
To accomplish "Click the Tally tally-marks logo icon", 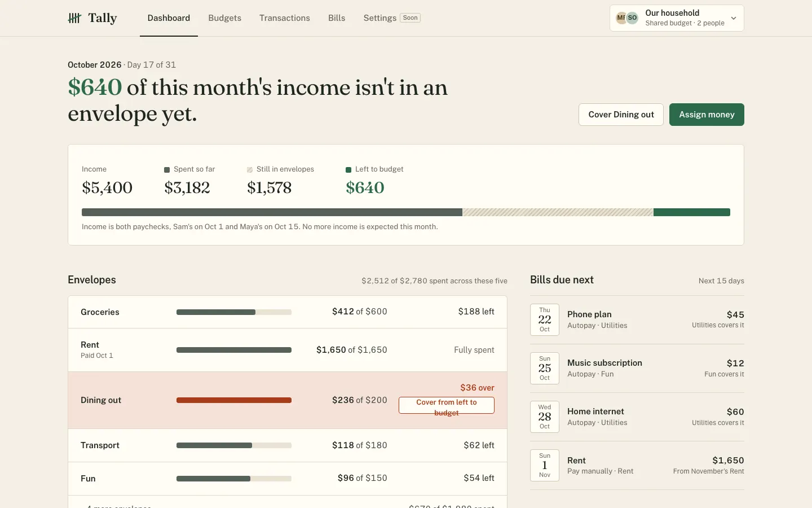I will (74, 18).
